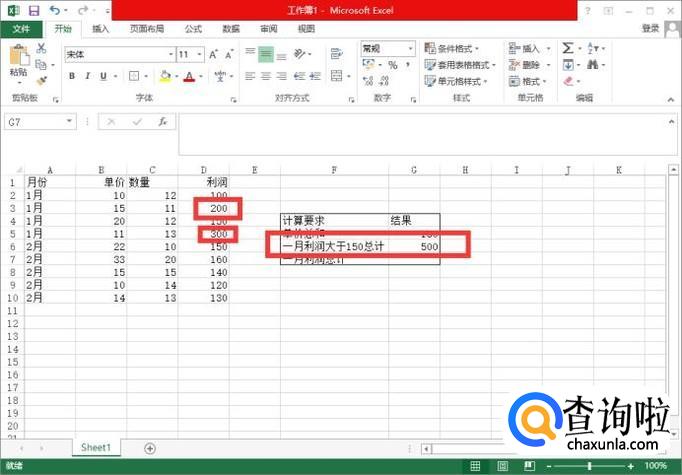The image size is (682, 475).
Task: Toggle Bold formatting
Action: (x=72, y=76)
